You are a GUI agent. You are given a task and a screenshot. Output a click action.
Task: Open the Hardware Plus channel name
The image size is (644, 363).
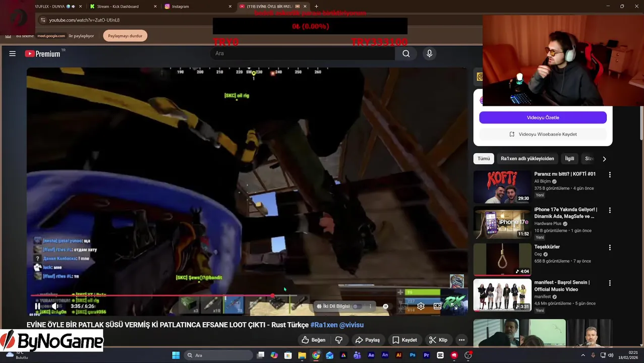point(548,224)
